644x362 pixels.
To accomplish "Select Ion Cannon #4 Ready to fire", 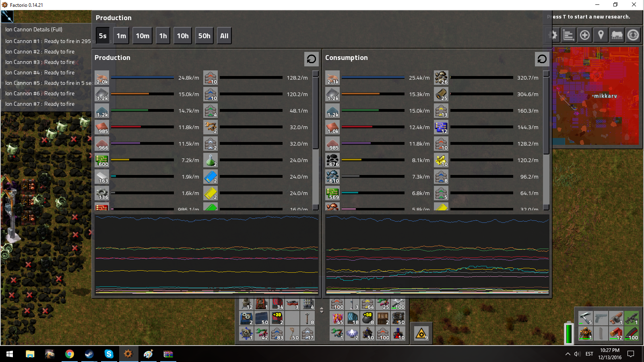I will click(40, 72).
